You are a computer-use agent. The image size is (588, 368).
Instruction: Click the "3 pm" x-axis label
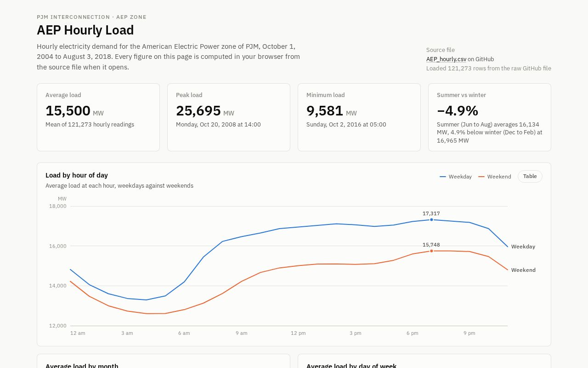(x=356, y=333)
